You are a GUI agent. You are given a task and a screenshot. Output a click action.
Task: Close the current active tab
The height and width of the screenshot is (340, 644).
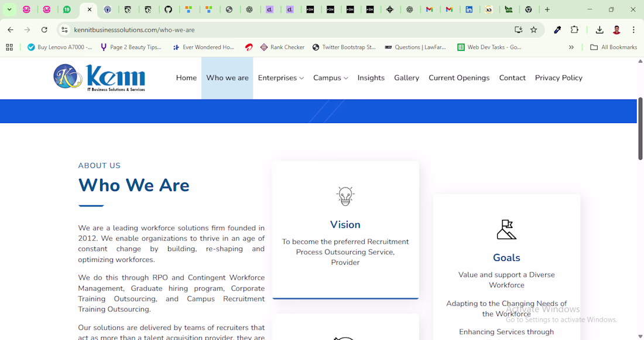click(89, 9)
